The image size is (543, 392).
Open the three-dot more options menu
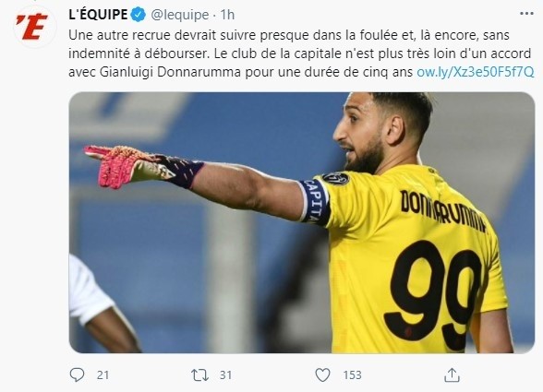pos(526,14)
